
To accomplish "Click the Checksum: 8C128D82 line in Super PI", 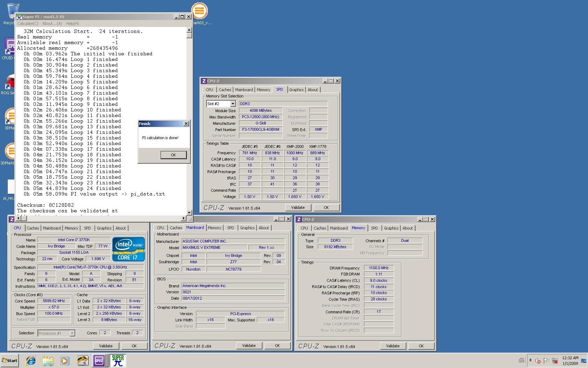I will pyautogui.click(x=45, y=205).
